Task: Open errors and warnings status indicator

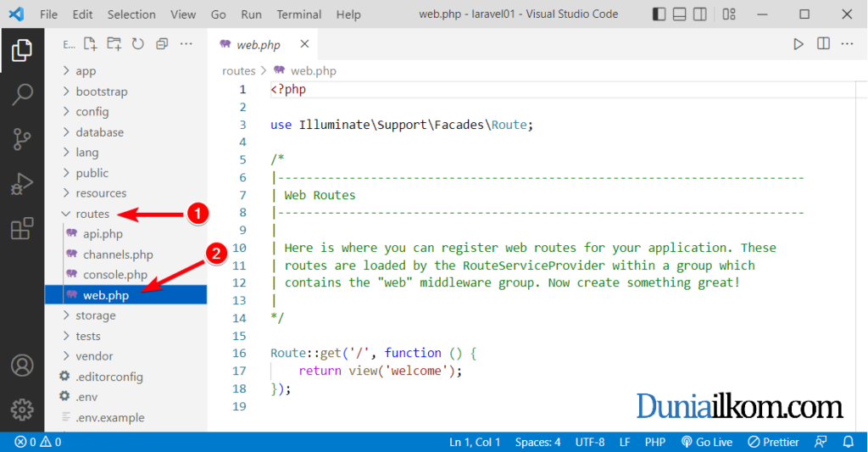Action: [37, 442]
